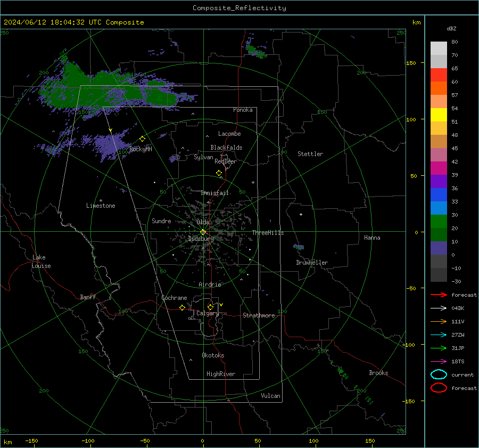Click the small echo cell west of Drumheller
This screenshot has width=479, height=448.
coord(299,247)
